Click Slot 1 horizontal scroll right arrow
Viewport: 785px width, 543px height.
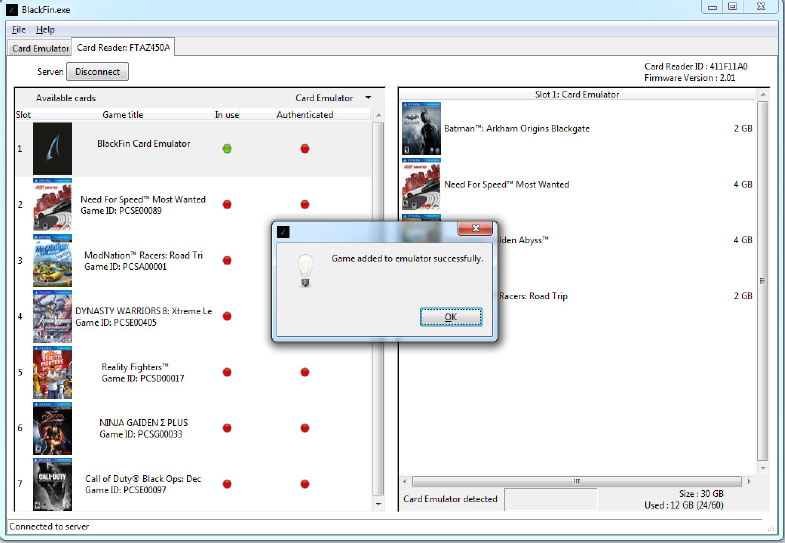click(749, 481)
